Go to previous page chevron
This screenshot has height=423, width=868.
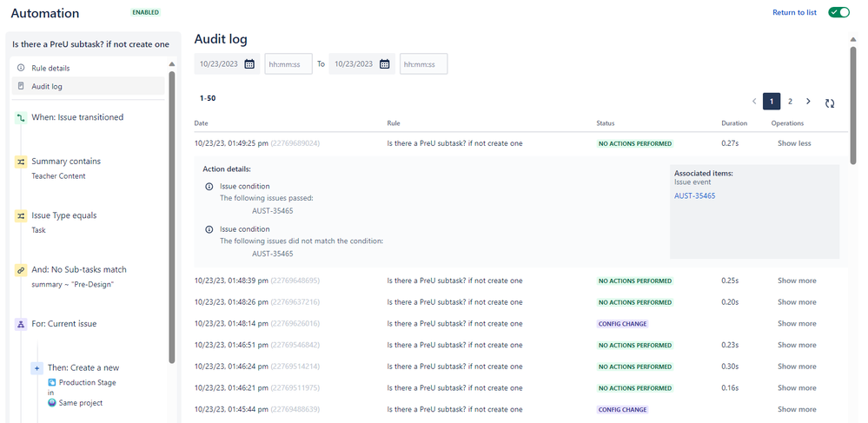[x=754, y=102]
